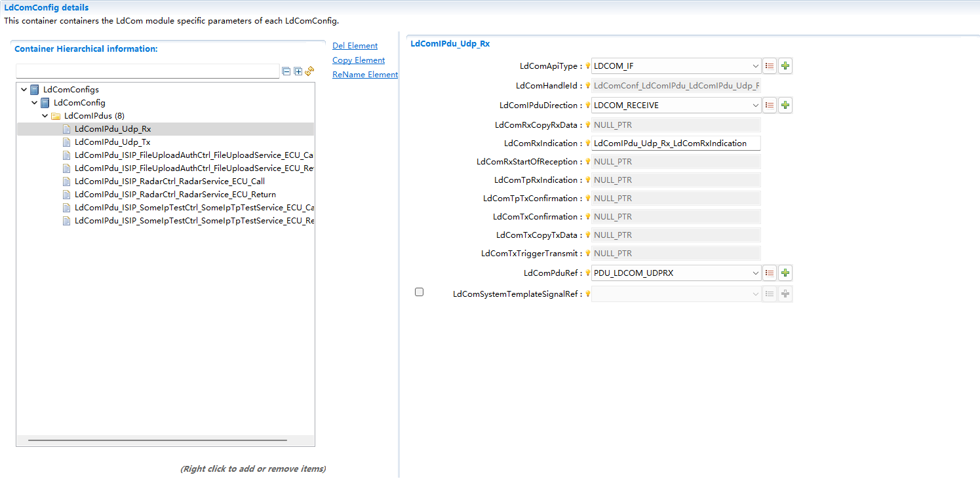Collapse the LdComIPdus tree node
This screenshot has height=479, width=980.
tap(45, 115)
